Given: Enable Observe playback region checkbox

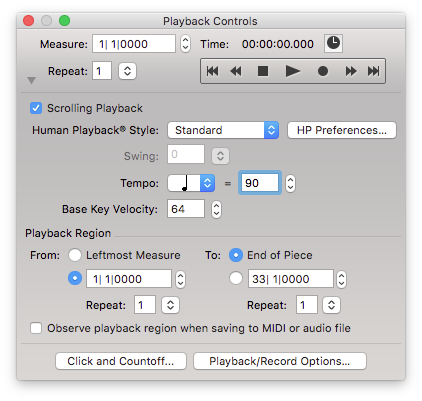Looking at the screenshot, I should [x=36, y=328].
